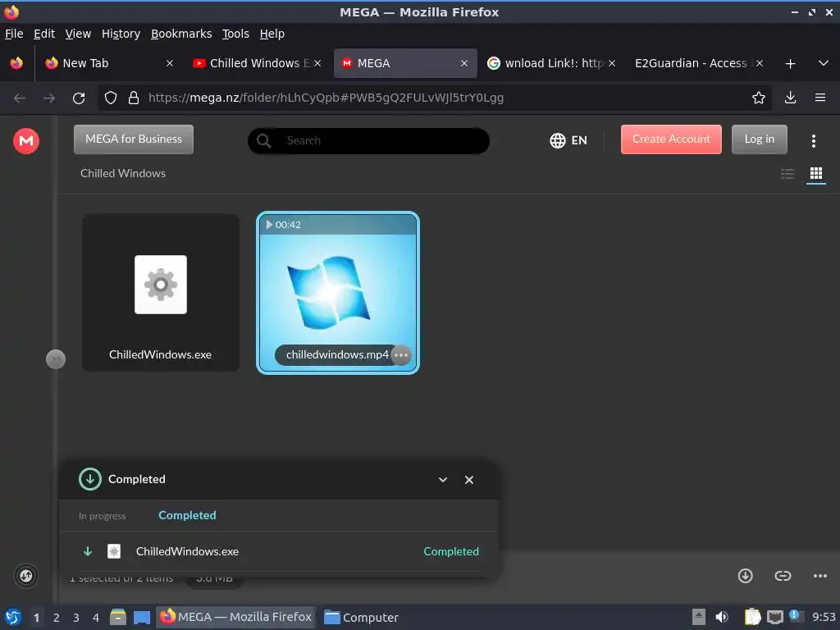
Task: Click MEGA for Business button
Action: 134,139
